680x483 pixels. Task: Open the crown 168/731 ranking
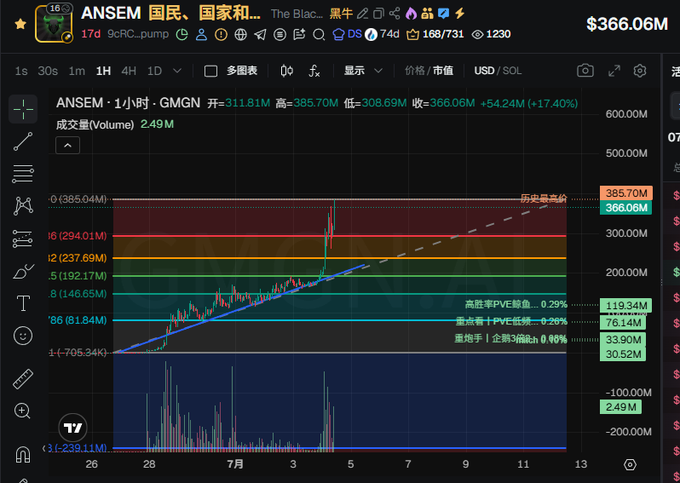[x=435, y=34]
